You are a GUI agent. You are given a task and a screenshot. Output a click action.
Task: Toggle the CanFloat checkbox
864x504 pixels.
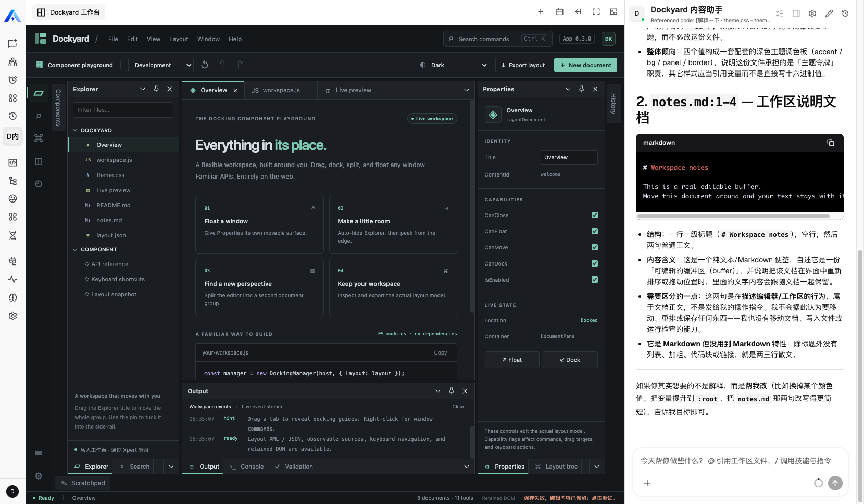(x=595, y=231)
